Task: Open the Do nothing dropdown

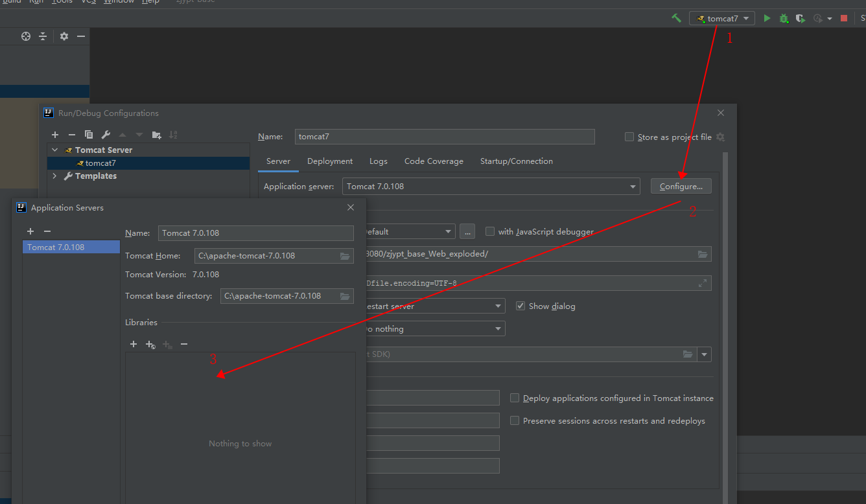Action: pyautogui.click(x=498, y=329)
